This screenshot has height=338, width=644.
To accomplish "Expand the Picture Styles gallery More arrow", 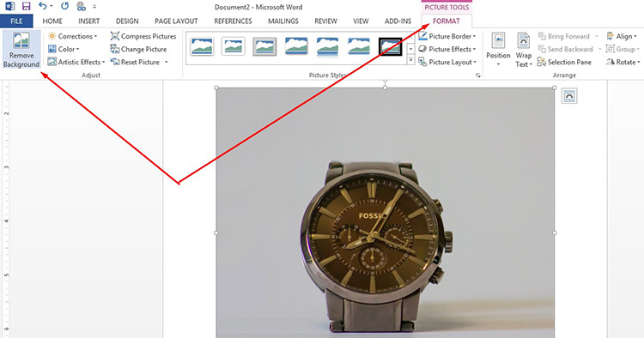I will point(410,60).
